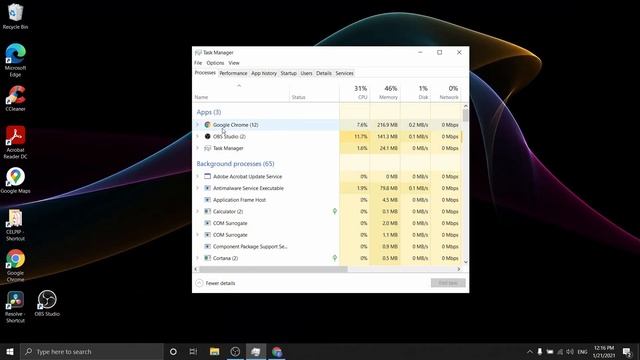Viewport: 640px width, 360px height.
Task: Click the Cortana circle taskbar icon
Action: click(173, 351)
